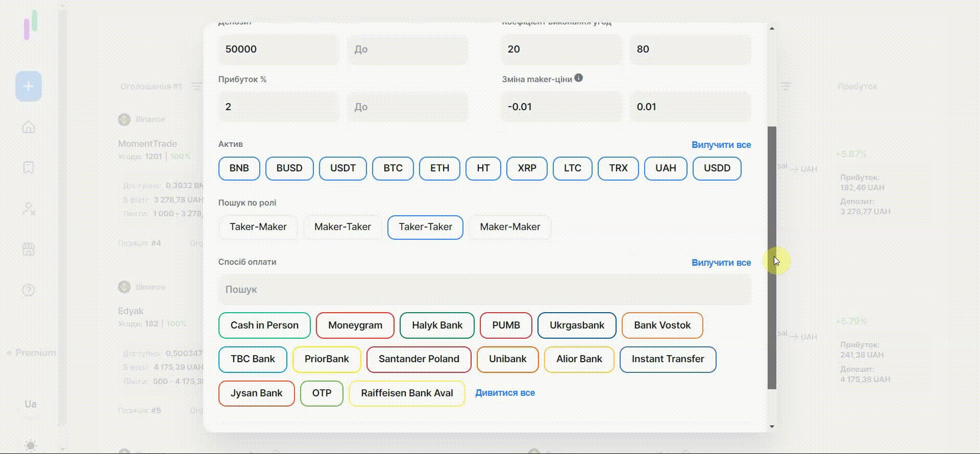Open the home page from sidebar icon

click(29, 127)
